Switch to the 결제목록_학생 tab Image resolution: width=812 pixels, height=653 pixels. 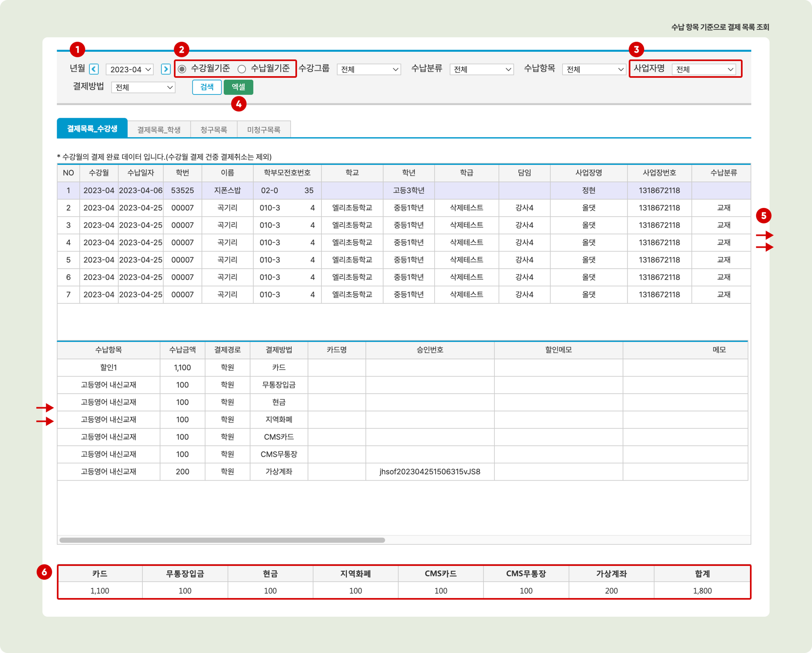point(159,130)
